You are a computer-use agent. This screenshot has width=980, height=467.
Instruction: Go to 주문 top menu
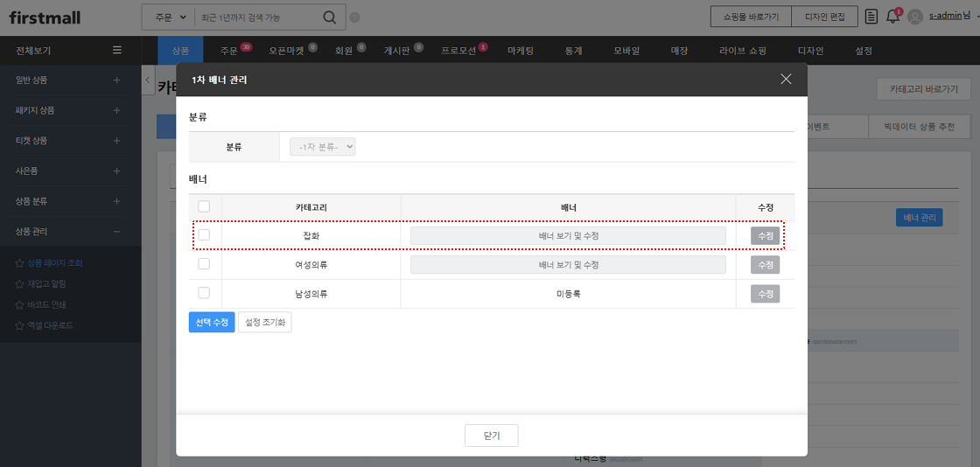(229, 52)
